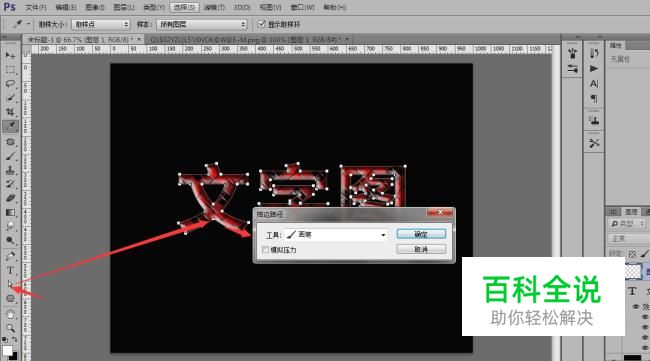
Task: Open the 样本 所有图层 dropdown
Action: click(x=202, y=24)
